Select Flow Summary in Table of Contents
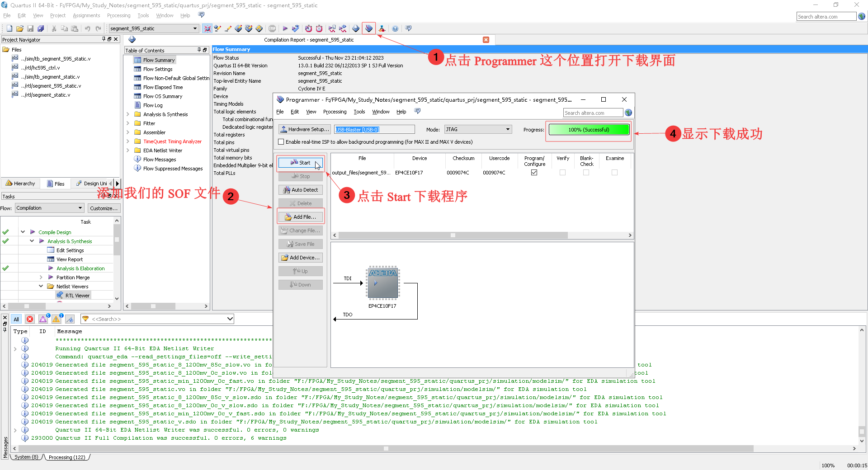 (159, 60)
